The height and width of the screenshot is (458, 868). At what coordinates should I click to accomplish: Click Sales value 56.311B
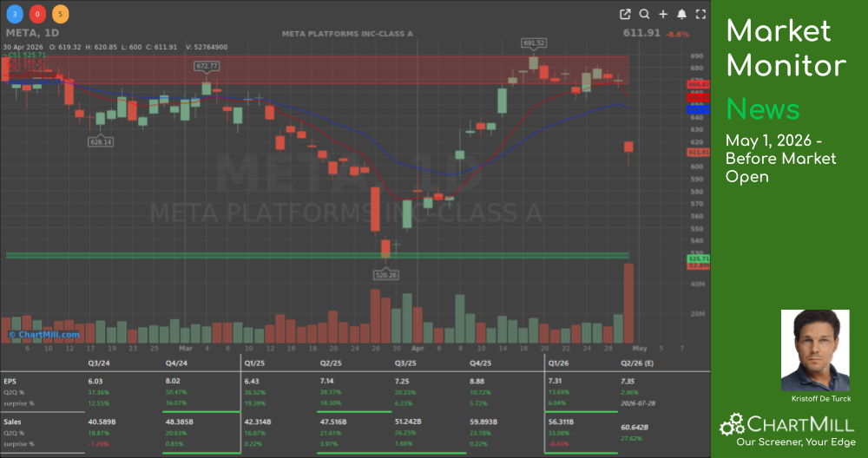coord(561,422)
